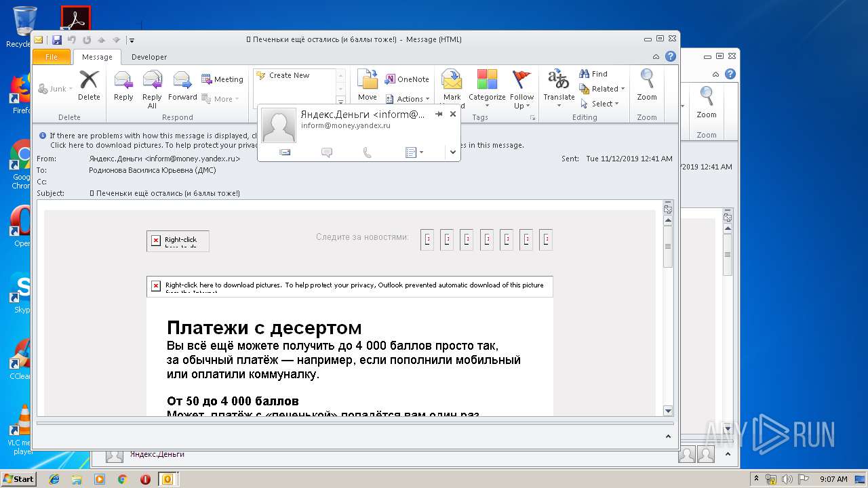Expand the contact card details chevron
868x488 pixels.
(453, 152)
